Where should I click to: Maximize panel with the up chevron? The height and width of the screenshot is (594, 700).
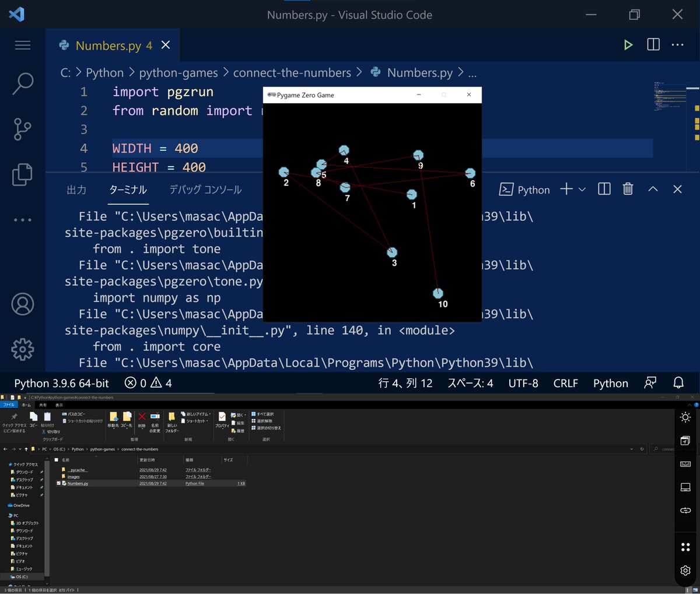coord(653,189)
